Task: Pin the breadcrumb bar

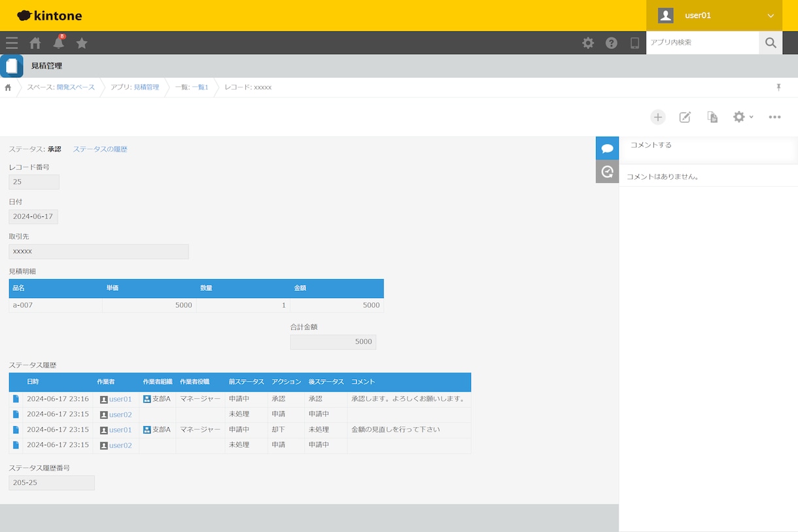Action: click(x=778, y=88)
